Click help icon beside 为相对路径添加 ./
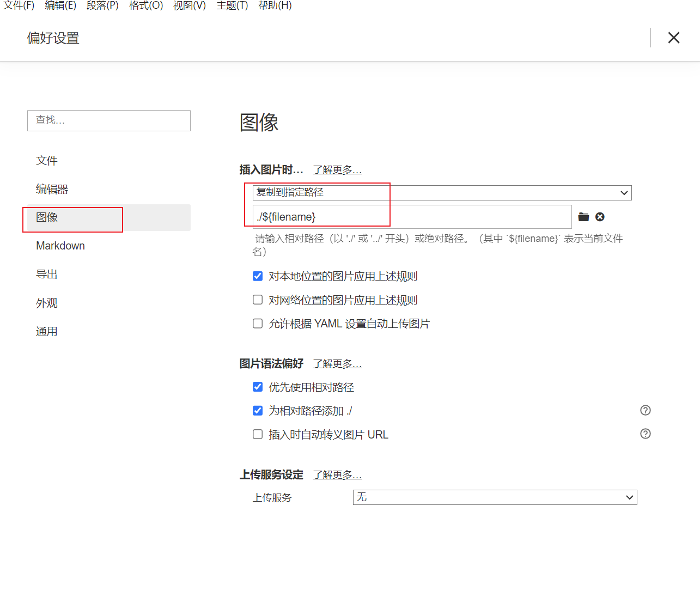The image size is (700, 615). 646,410
